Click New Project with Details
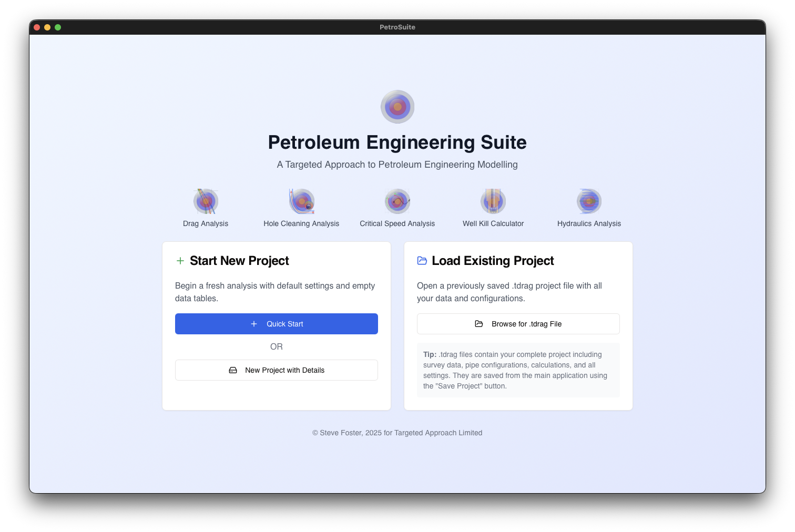This screenshot has width=795, height=532. 276,370
